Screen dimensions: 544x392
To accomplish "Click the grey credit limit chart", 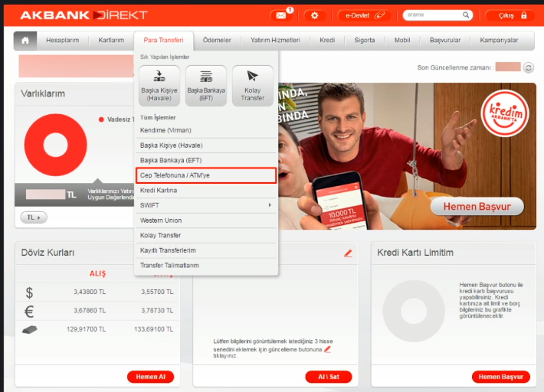I will click(414, 311).
